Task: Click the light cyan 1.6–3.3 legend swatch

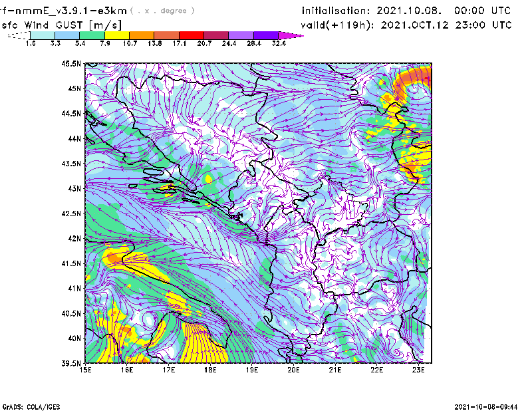Action: click(43, 35)
